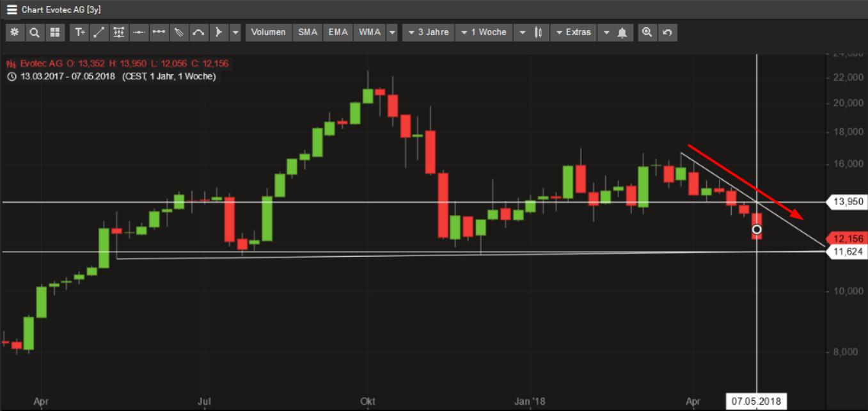Click the undo reset arrow icon
The width and height of the screenshot is (868, 411).
coord(667,33)
